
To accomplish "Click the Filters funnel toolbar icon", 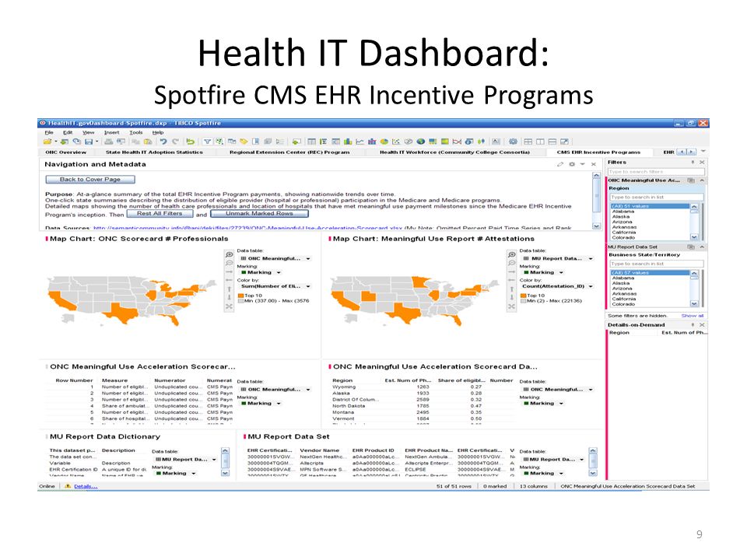I will coord(207,142).
